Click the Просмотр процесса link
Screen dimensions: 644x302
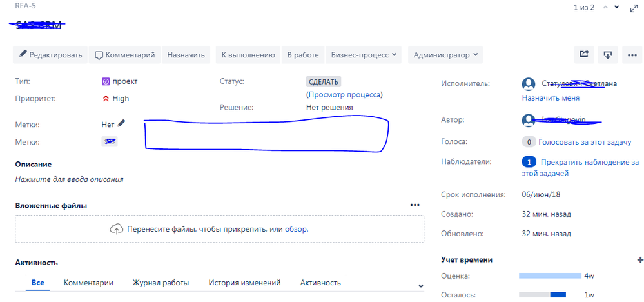[x=344, y=94]
